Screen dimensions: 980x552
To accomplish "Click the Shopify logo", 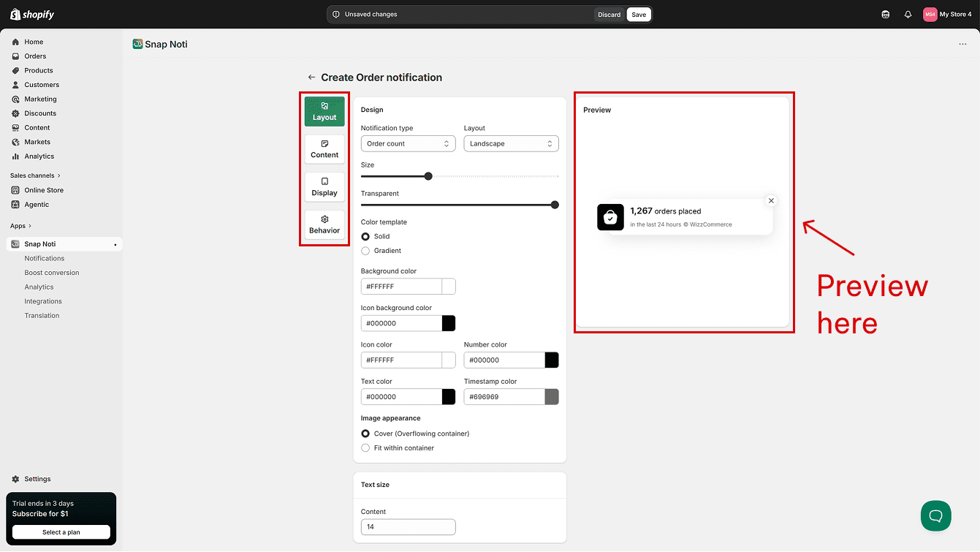I will (x=32, y=14).
